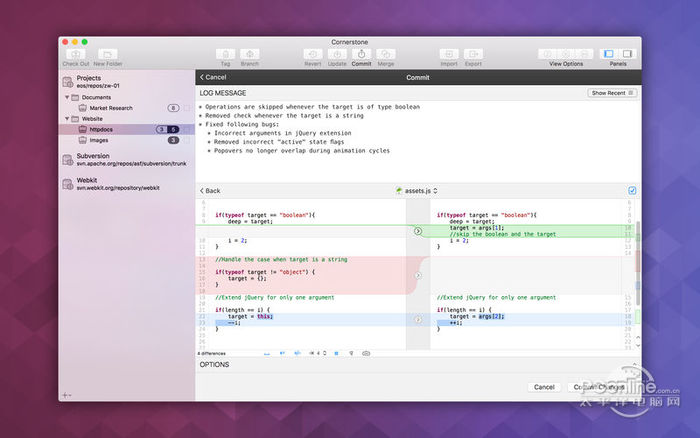Open the Show Recent log messages menu
Image resolution: width=700 pixels, height=438 pixels.
coord(612,93)
